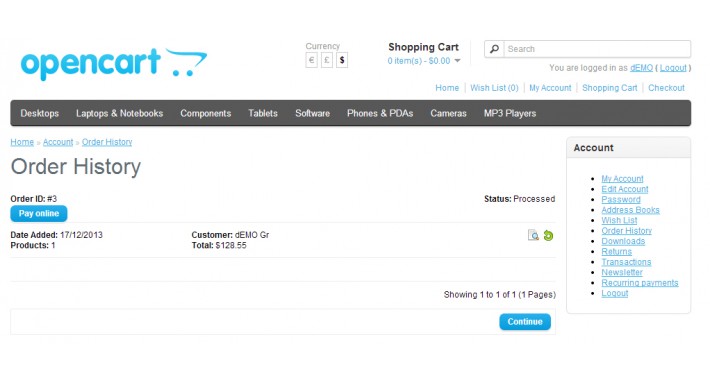Open Shopping Cart in top links
This screenshot has height=380, width=710.
609,88
